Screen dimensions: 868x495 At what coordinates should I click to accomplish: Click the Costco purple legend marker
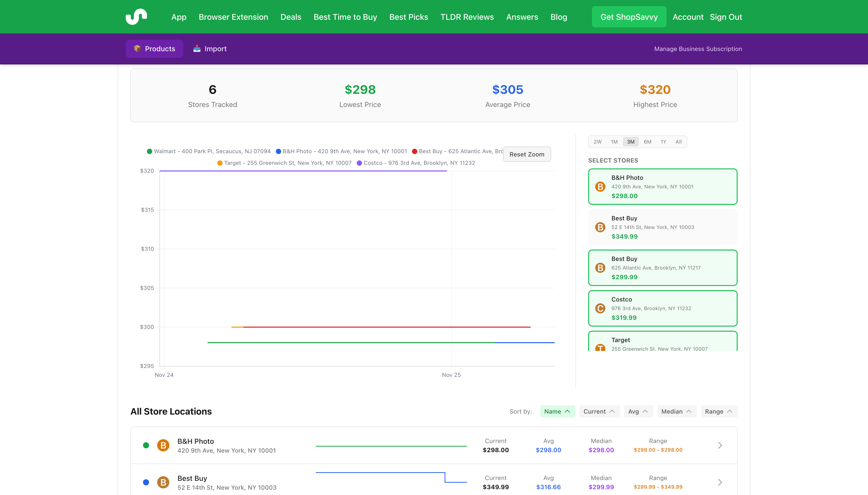click(x=359, y=163)
